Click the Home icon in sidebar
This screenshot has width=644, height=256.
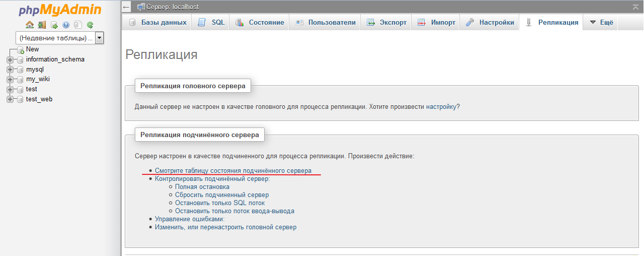[x=30, y=25]
